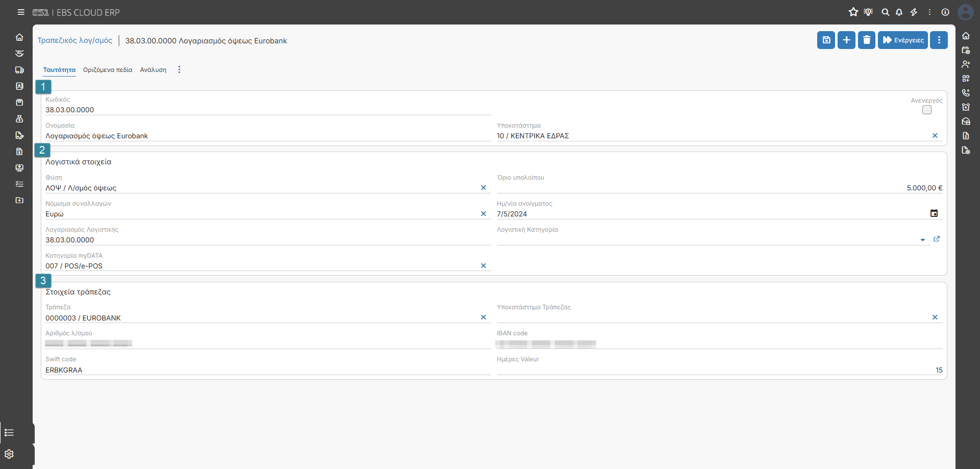Open the dollar invoice icon in sidebar
This screenshot has width=980, height=469.
pyautogui.click(x=19, y=152)
